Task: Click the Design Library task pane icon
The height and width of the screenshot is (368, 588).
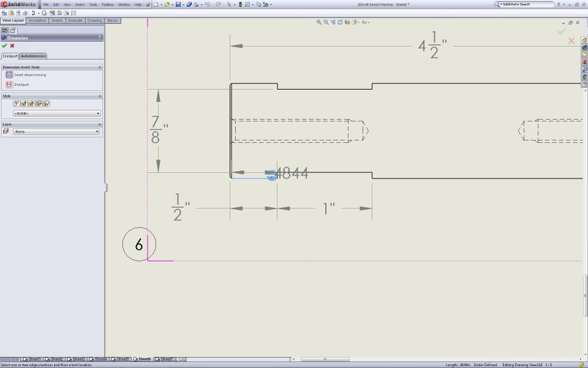Action: click(x=584, y=47)
